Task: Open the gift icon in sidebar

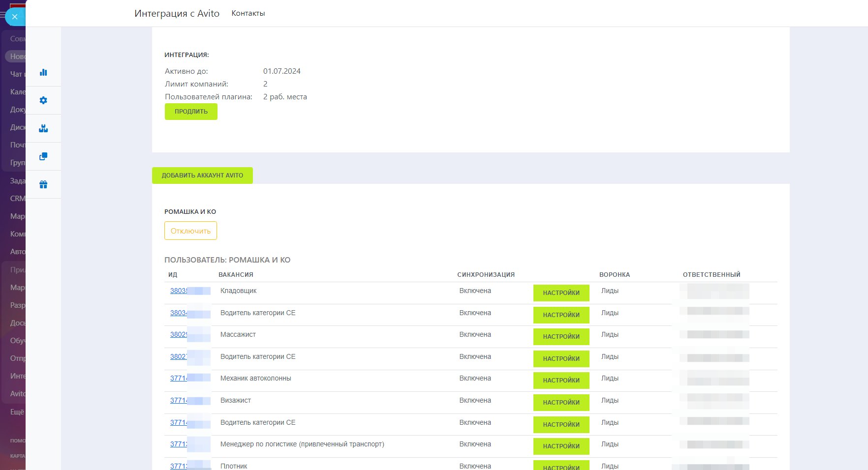Action: (x=43, y=184)
